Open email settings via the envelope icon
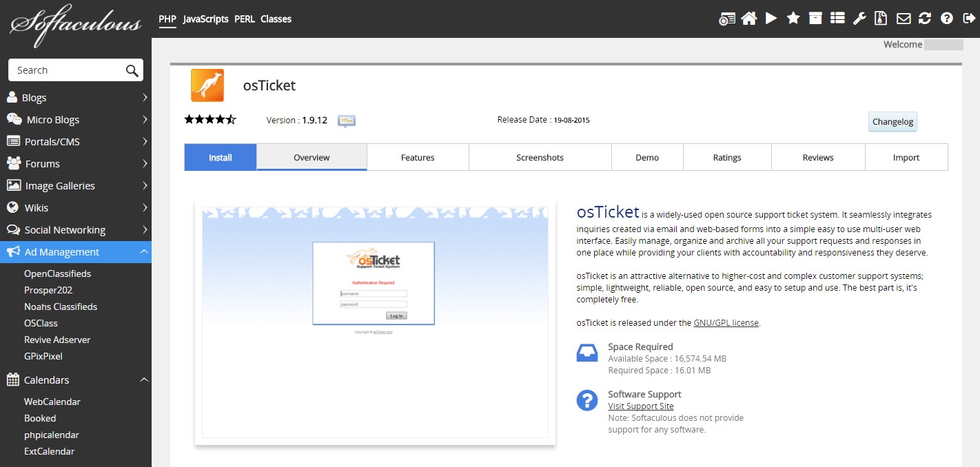Screen dimensions: 980x467 click(x=904, y=18)
